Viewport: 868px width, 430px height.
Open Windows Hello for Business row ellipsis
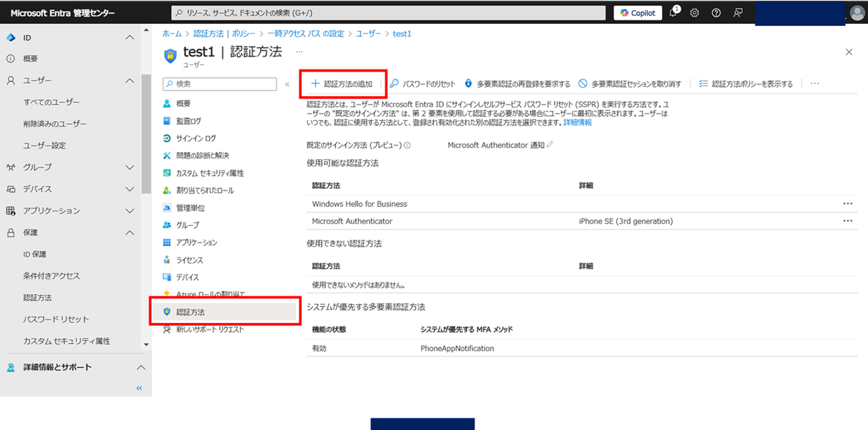pos(848,204)
